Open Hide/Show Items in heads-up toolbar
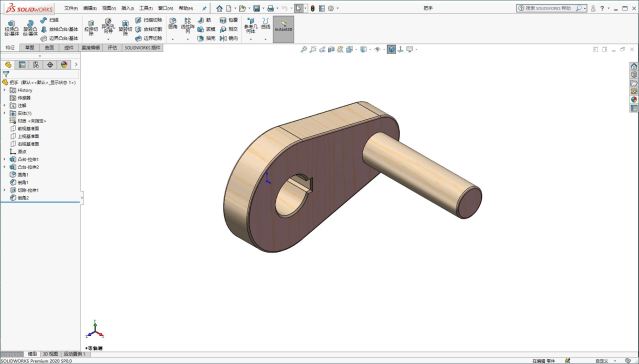This screenshot has height=364, width=639. [377, 49]
